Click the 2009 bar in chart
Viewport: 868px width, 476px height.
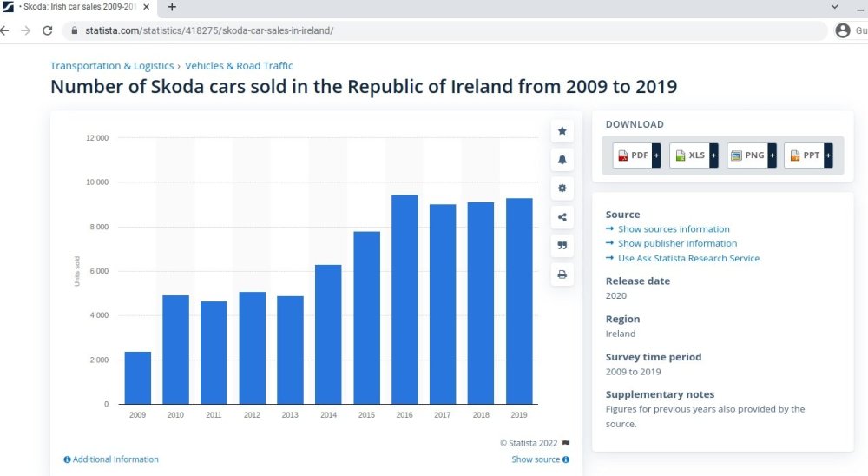(138, 378)
